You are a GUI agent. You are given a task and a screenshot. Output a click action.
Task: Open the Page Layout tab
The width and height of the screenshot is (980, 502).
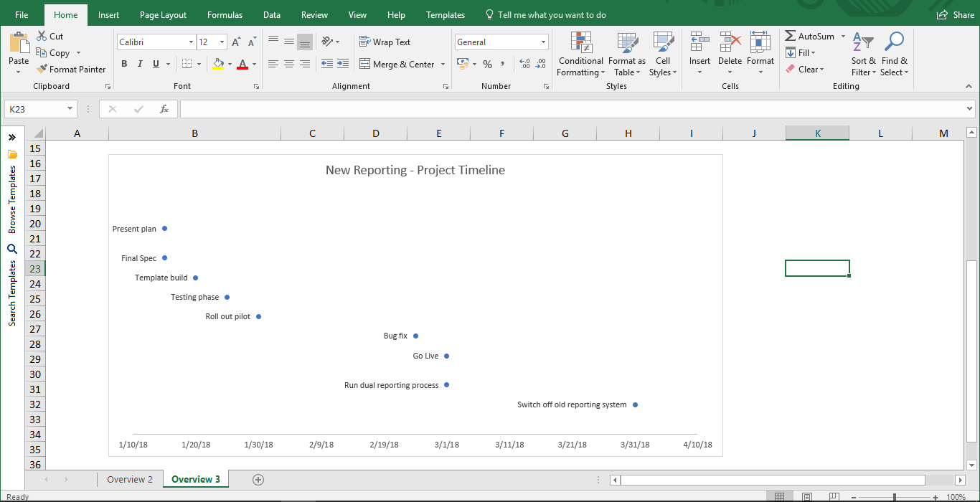coord(163,14)
